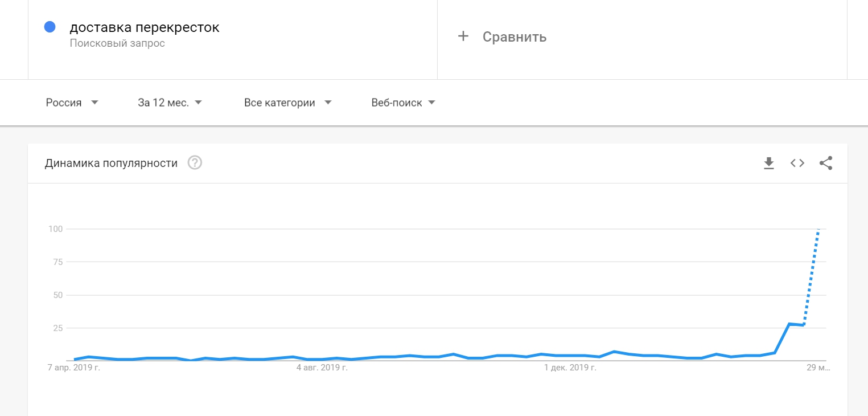Click the blue dot of доставка перекресток
The width and height of the screenshot is (868, 416).
(50, 27)
